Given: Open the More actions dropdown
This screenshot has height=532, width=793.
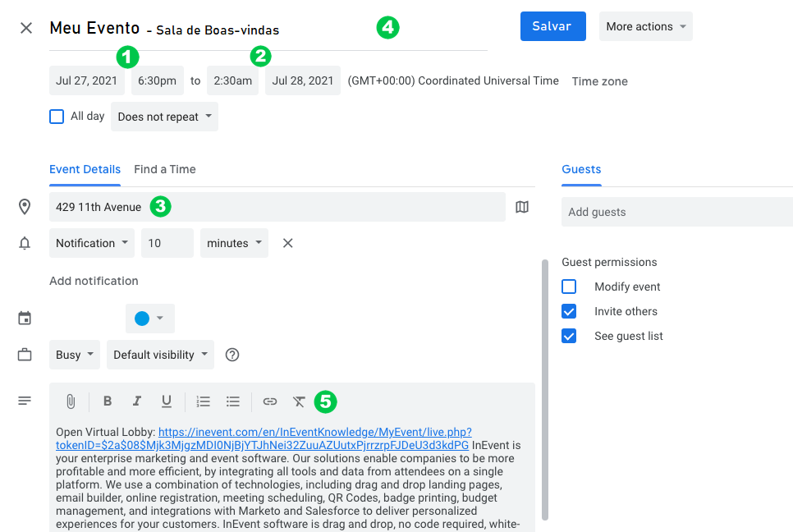Looking at the screenshot, I should click(x=646, y=26).
